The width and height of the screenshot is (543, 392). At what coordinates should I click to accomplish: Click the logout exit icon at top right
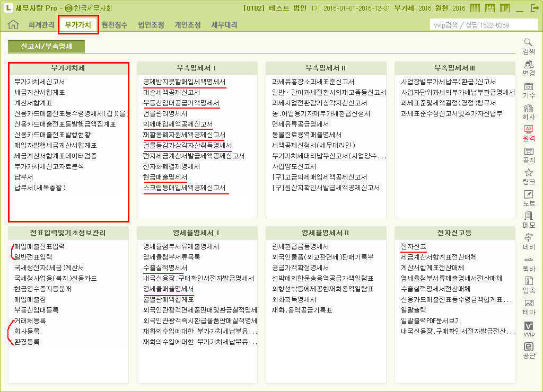[x=535, y=8]
